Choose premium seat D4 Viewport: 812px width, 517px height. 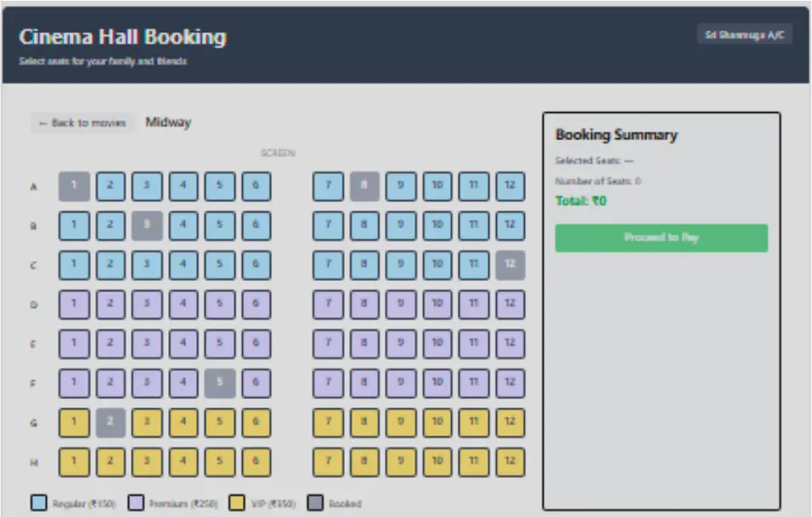(183, 304)
